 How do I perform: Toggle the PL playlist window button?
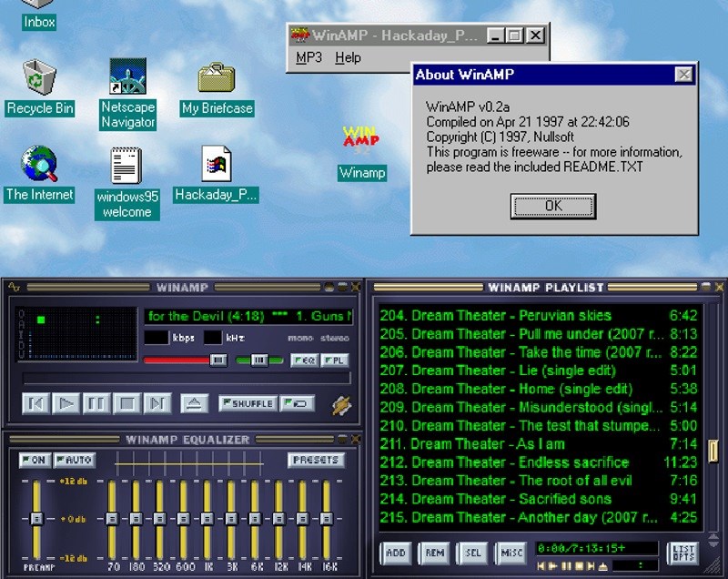pyautogui.click(x=334, y=360)
